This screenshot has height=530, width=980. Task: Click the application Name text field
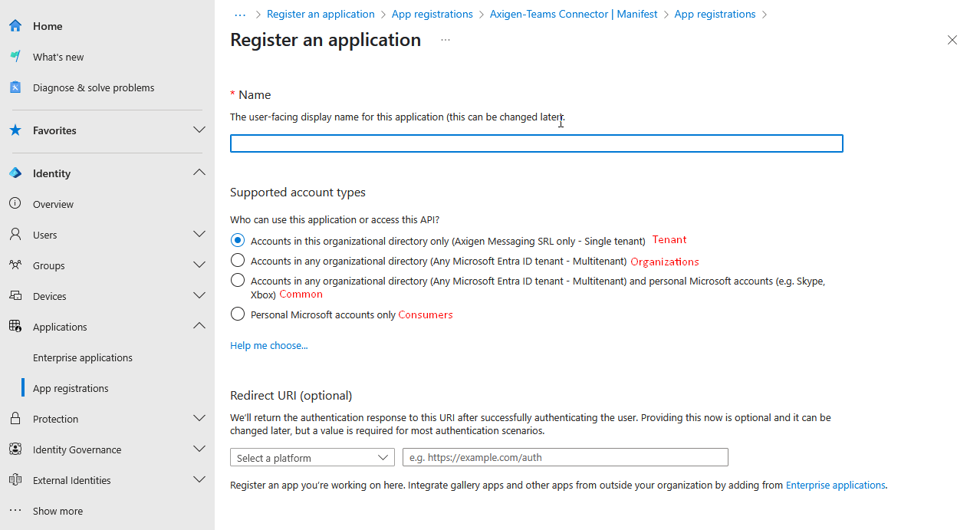(x=536, y=143)
